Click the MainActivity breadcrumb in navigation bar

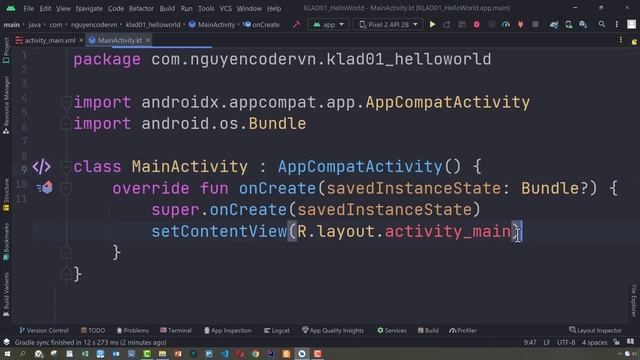coord(212,24)
